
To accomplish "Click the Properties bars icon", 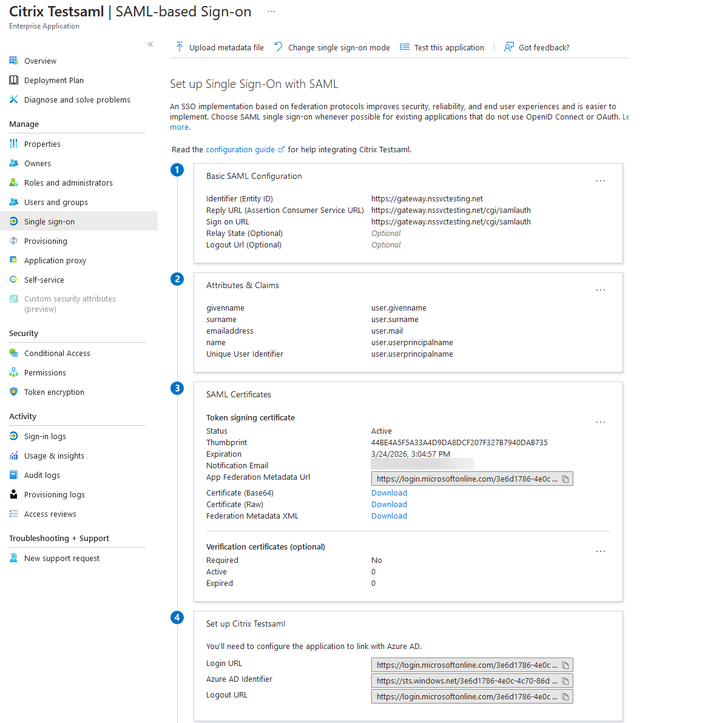I will (13, 144).
